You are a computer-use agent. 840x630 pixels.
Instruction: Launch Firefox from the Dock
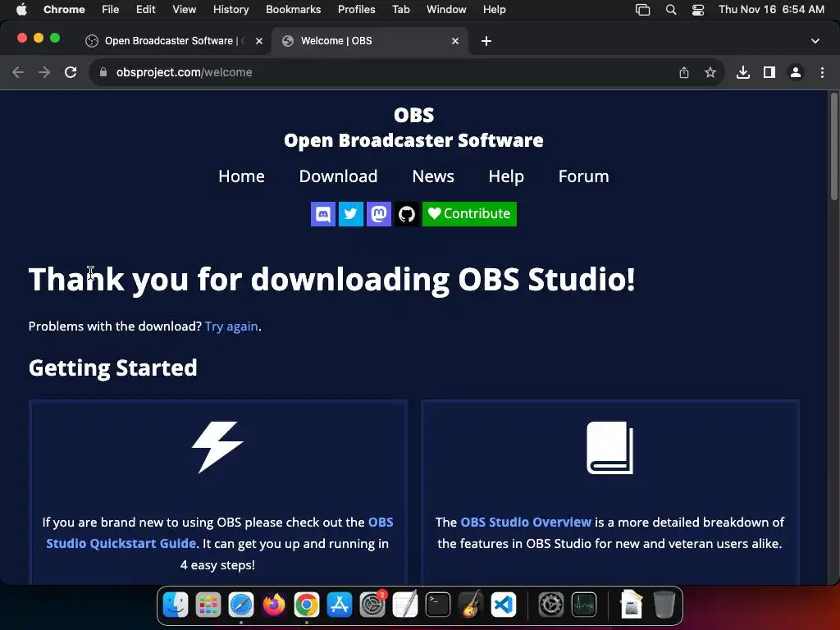click(x=274, y=605)
